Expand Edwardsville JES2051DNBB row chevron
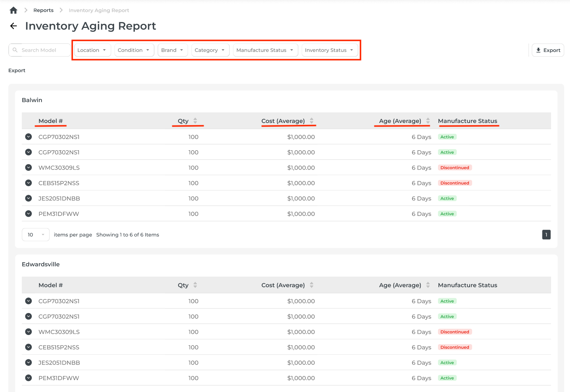Viewport: 570px width, 392px height. (29, 362)
